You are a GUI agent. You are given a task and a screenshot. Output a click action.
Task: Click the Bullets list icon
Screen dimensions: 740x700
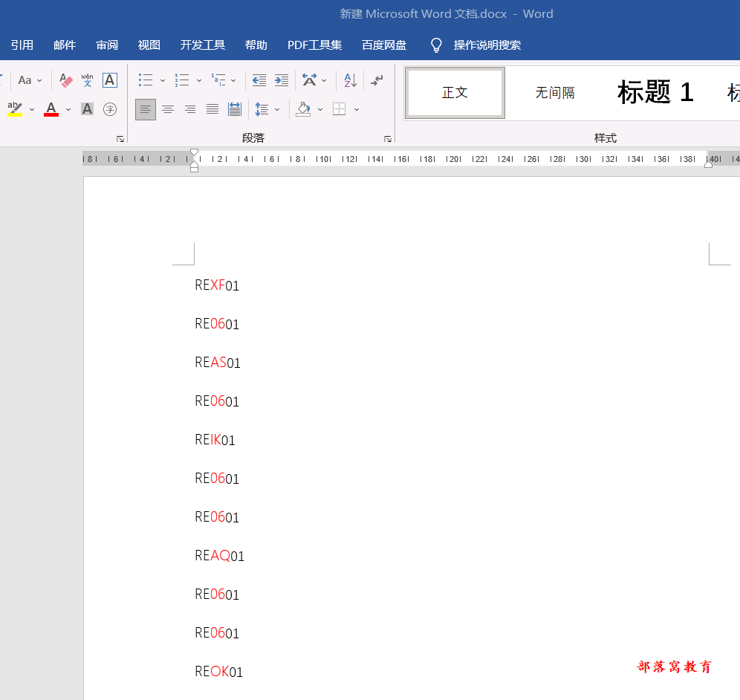click(x=146, y=80)
